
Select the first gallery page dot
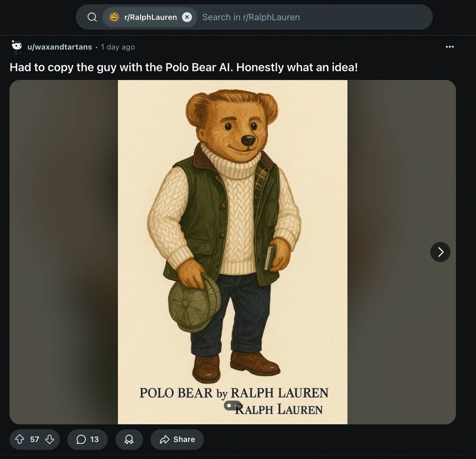pyautogui.click(x=229, y=406)
